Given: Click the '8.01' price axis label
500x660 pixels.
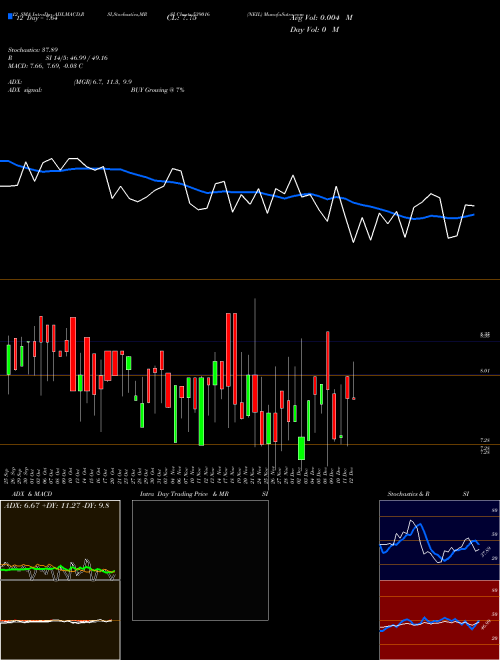Looking at the screenshot, I should click(x=484, y=371).
